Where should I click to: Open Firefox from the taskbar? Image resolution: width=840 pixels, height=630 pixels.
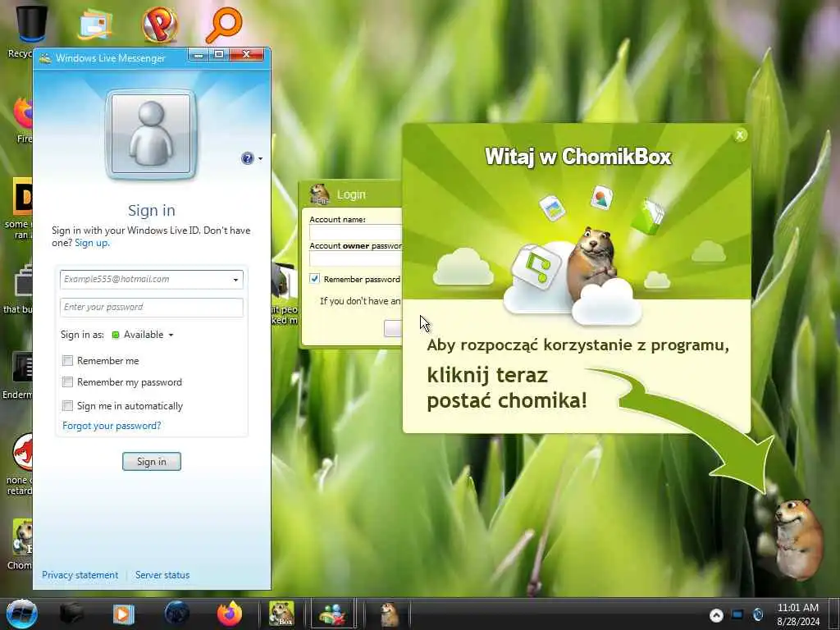230,614
